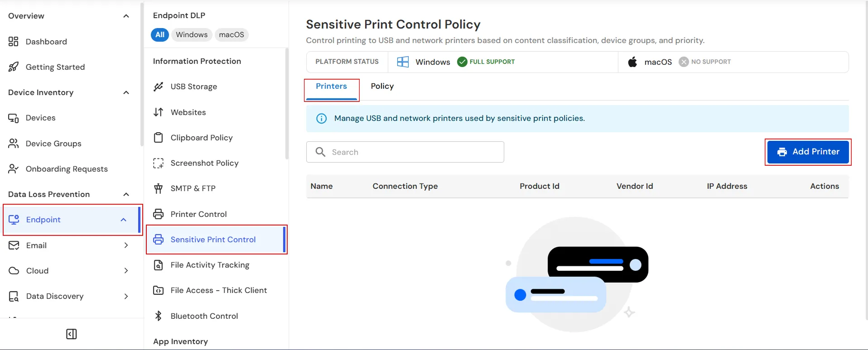
Task: Collapse the Data Loss Prevention chevron
Action: 126,195
